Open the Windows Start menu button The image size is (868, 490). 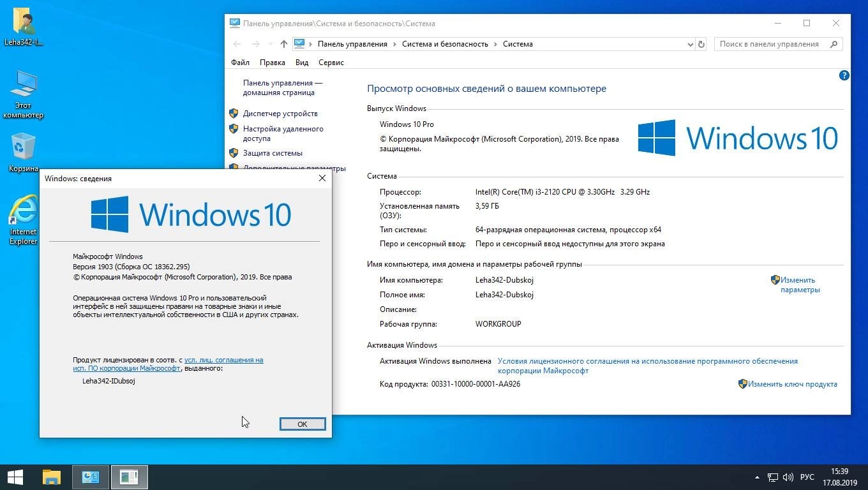(15, 477)
